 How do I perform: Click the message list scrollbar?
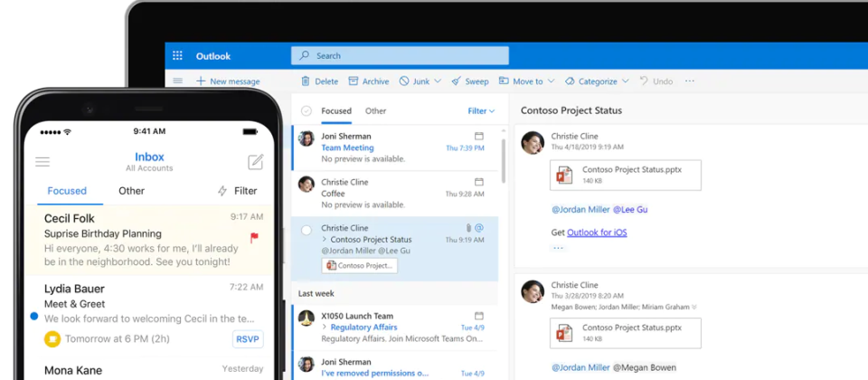pos(504,161)
